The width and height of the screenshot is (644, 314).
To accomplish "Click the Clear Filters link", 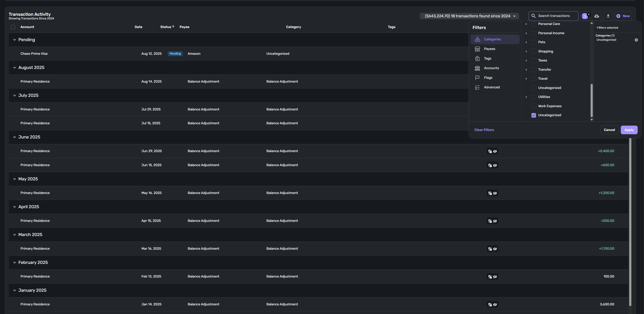I will click(484, 130).
